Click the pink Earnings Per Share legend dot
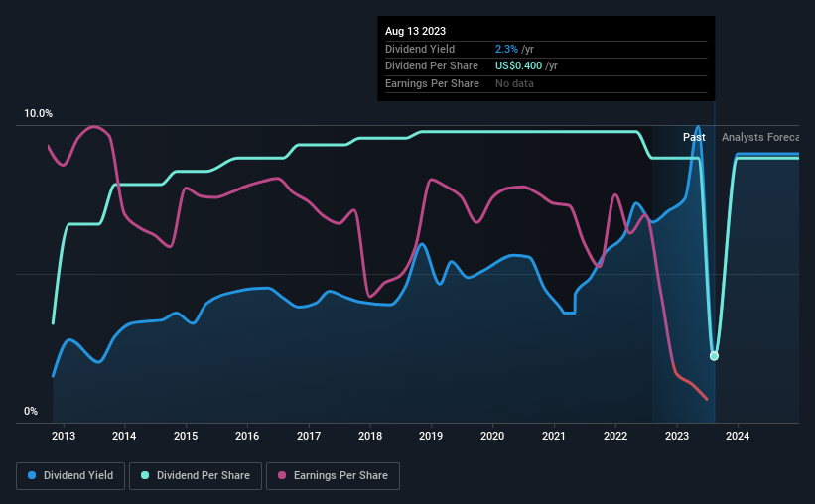The width and height of the screenshot is (815, 504). point(282,475)
